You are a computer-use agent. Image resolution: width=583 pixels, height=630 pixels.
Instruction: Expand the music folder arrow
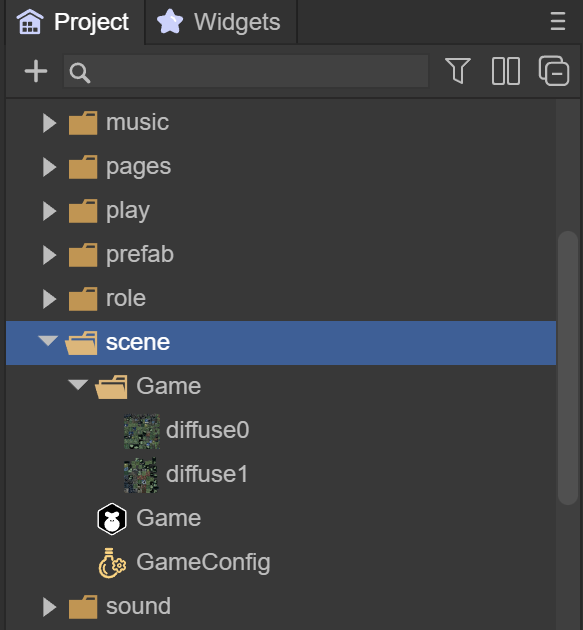(49, 123)
